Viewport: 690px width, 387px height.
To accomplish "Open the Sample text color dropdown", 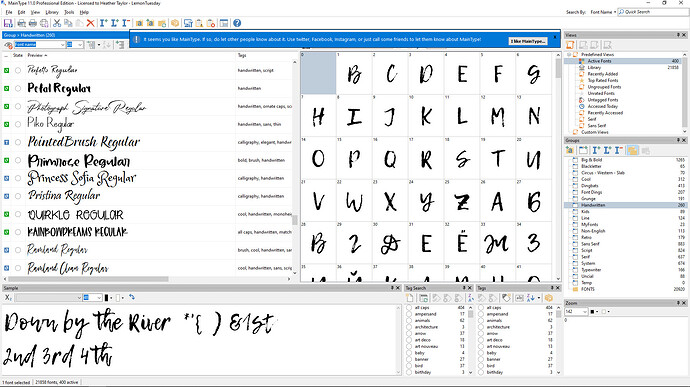I will [x=112, y=298].
